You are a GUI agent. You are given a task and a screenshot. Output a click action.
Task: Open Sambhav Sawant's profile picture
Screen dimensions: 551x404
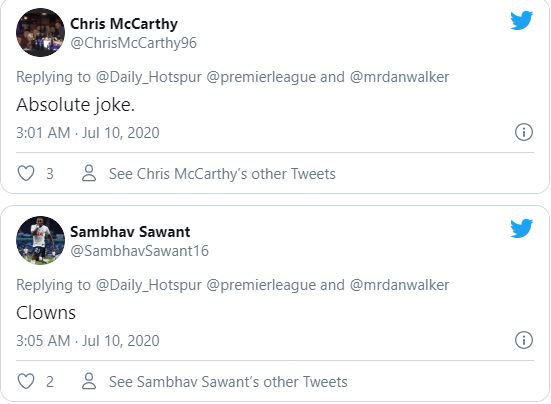coord(40,240)
